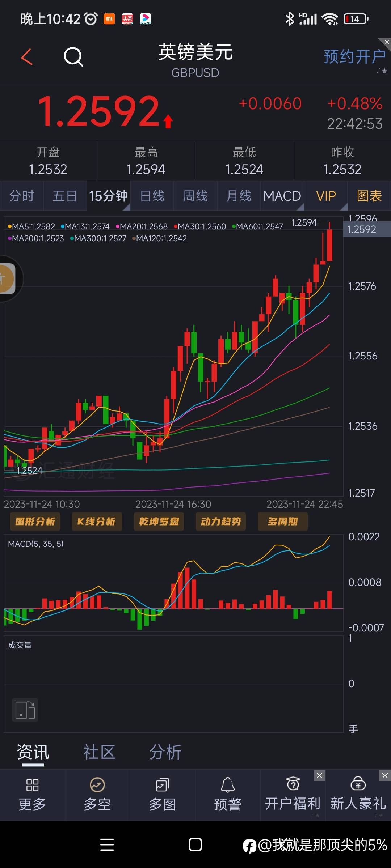Tap the Mi app notification icon

click(x=109, y=19)
